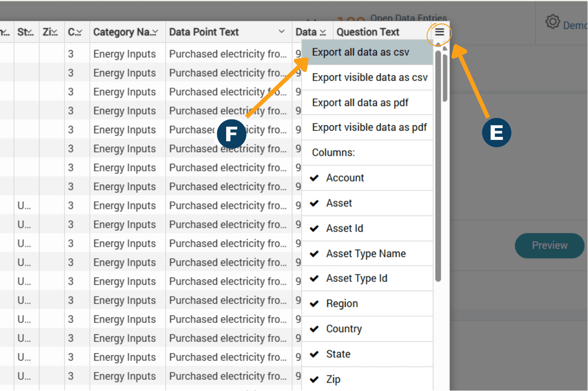Hide the Zip column
The image size is (588, 391).
click(x=367, y=379)
